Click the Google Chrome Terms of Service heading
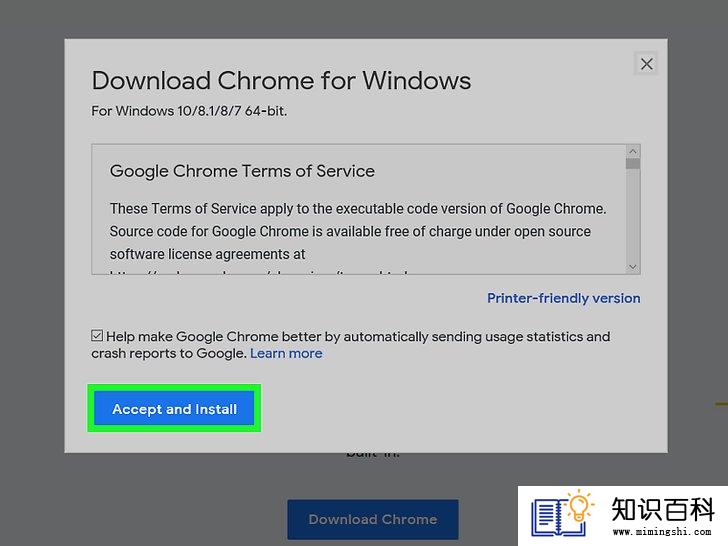This screenshot has height=546, width=728. (x=242, y=171)
